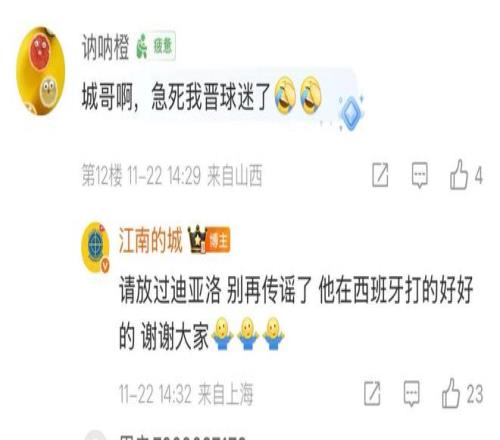This screenshot has width=500, height=440.
Task: Tap the crown membership icon beside 江南的城
Action: click(x=197, y=239)
